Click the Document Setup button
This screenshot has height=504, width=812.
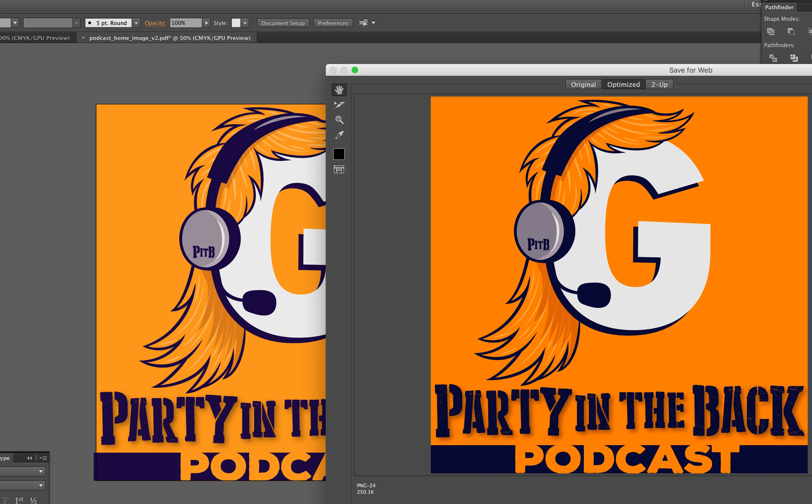tap(283, 23)
